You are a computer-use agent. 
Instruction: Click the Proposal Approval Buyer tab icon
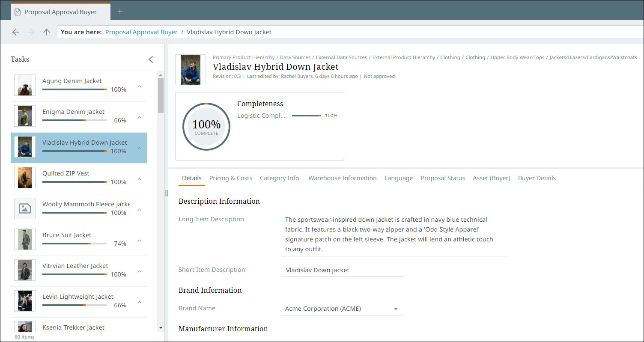click(18, 12)
